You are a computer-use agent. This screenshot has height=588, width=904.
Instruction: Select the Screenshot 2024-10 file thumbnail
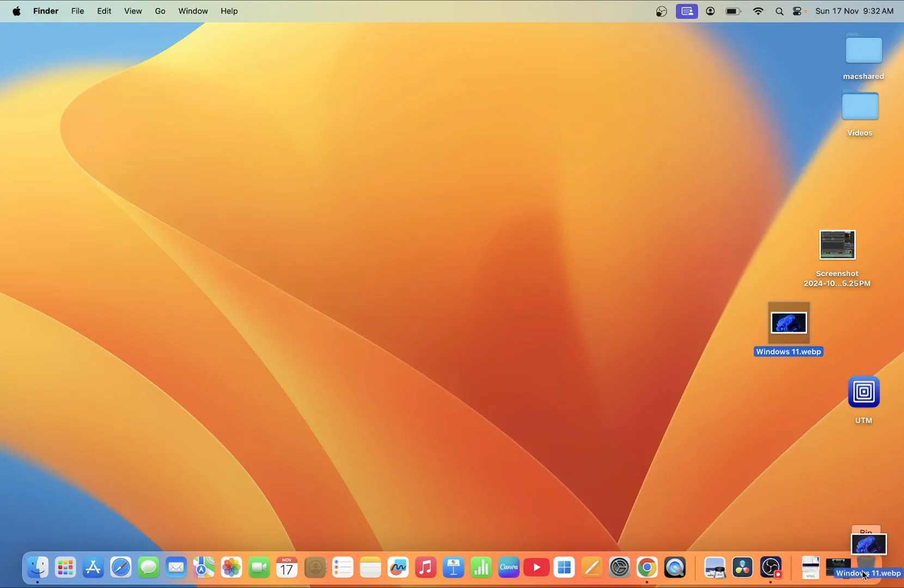click(837, 245)
